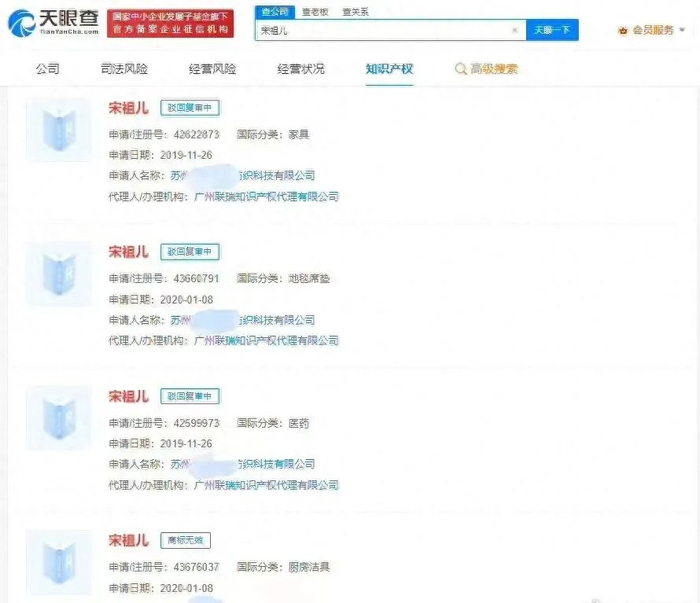Switch to the 查关系 search tab
Screen dimensions: 700x603
(355, 12)
